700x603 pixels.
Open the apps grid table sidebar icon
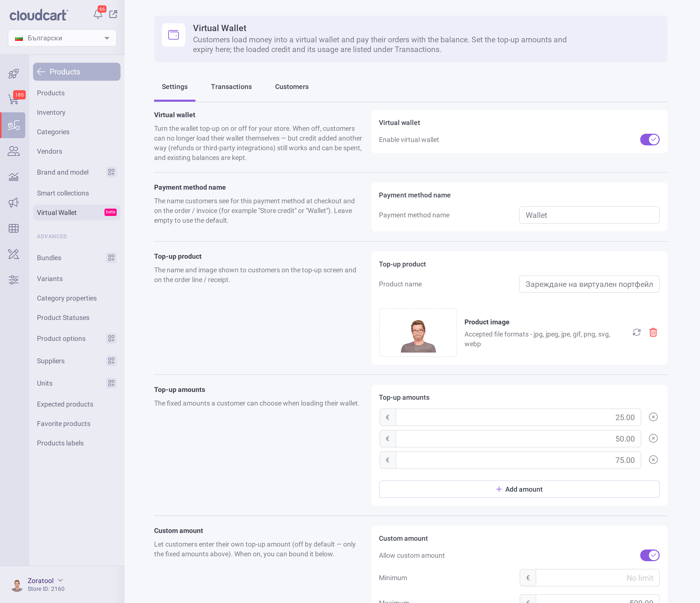[14, 228]
